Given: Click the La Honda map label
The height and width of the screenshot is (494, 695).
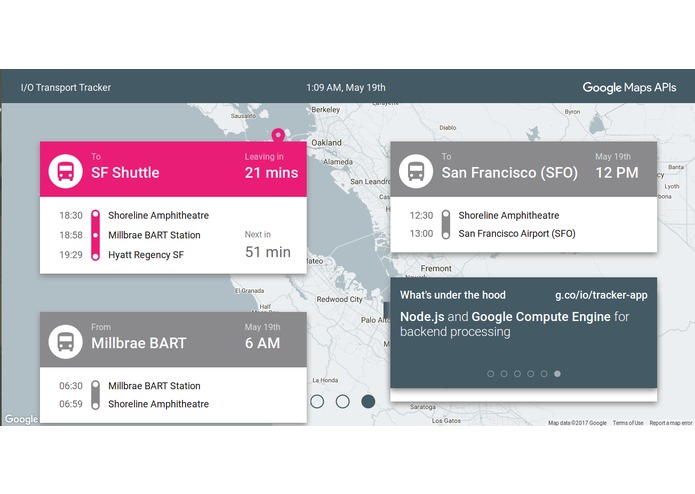Looking at the screenshot, I should pos(325,380).
